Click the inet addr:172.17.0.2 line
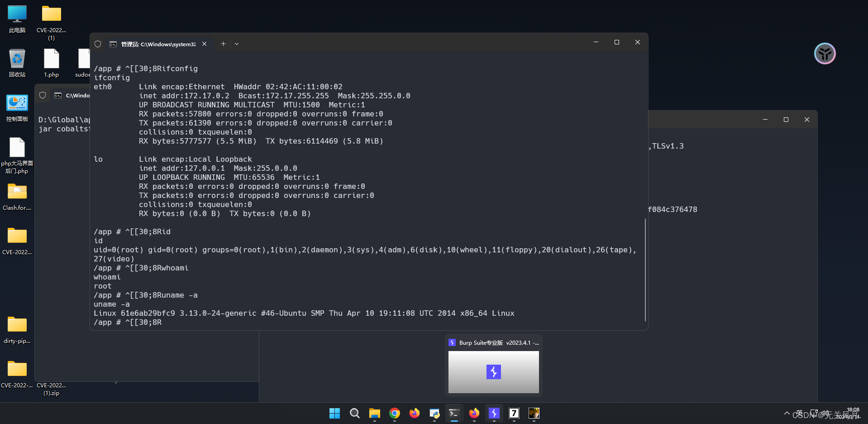The height and width of the screenshot is (424, 868). coord(275,96)
